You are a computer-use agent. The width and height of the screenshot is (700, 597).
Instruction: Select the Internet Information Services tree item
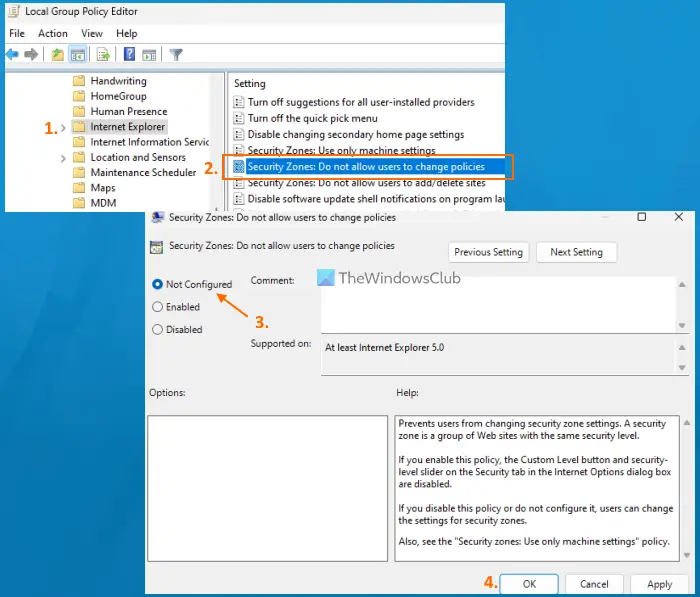[x=150, y=142]
